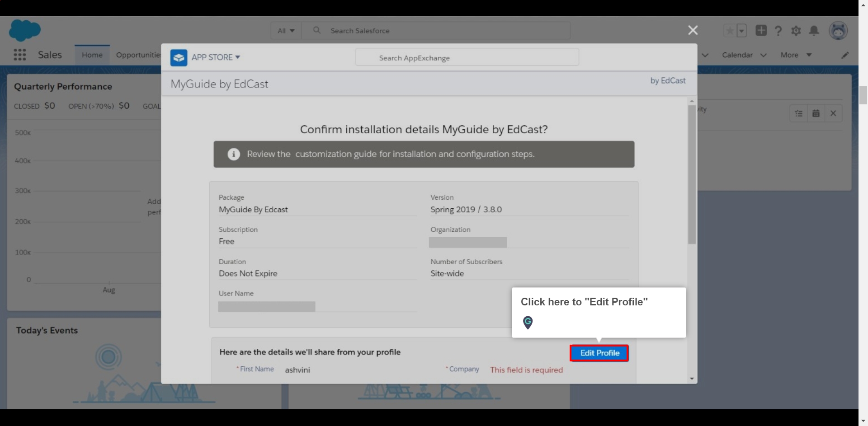Switch to the Home tab
Viewport: 868px width, 426px height.
pos(92,55)
